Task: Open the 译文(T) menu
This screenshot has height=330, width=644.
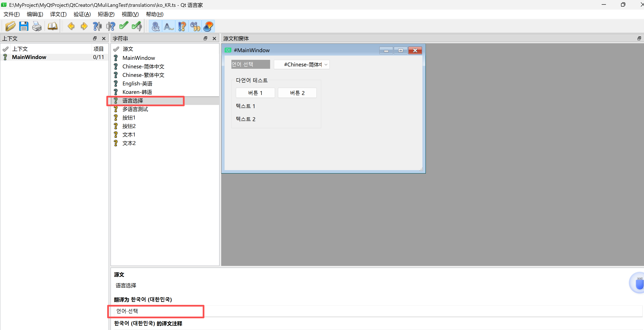Action: click(58, 14)
